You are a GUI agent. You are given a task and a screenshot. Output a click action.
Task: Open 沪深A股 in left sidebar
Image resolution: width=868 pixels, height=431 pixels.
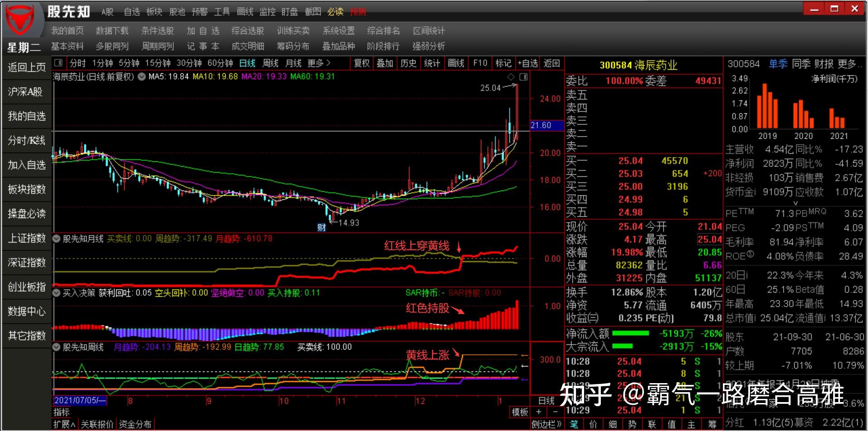tap(27, 92)
